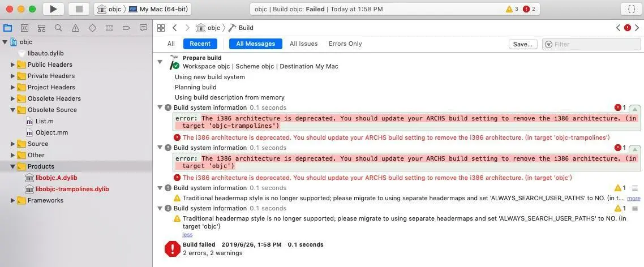Viewport: 644px width, 267px height.
Task: Expand the Frameworks group
Action: 12,200
